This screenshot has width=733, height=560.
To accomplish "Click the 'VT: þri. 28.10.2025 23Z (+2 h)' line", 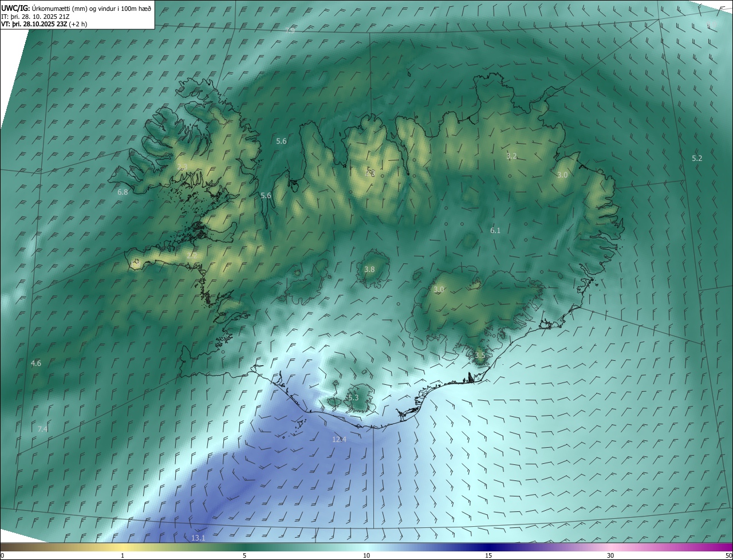I will [x=44, y=24].
